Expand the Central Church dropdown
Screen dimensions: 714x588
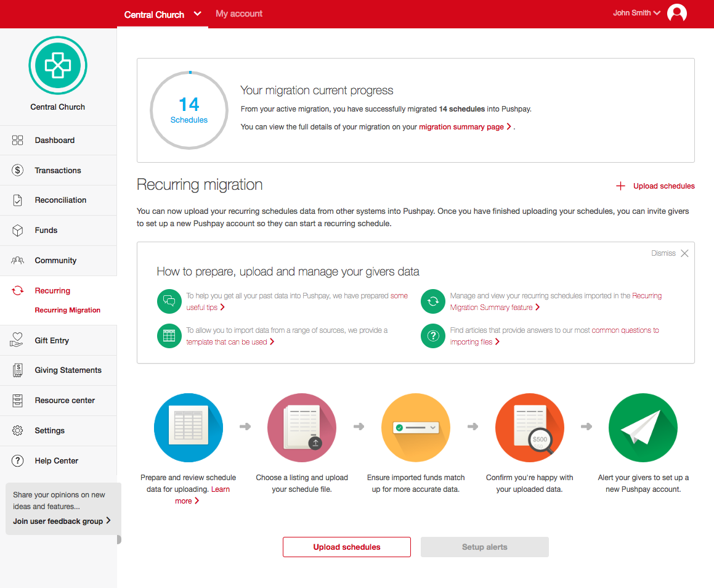pyautogui.click(x=197, y=14)
